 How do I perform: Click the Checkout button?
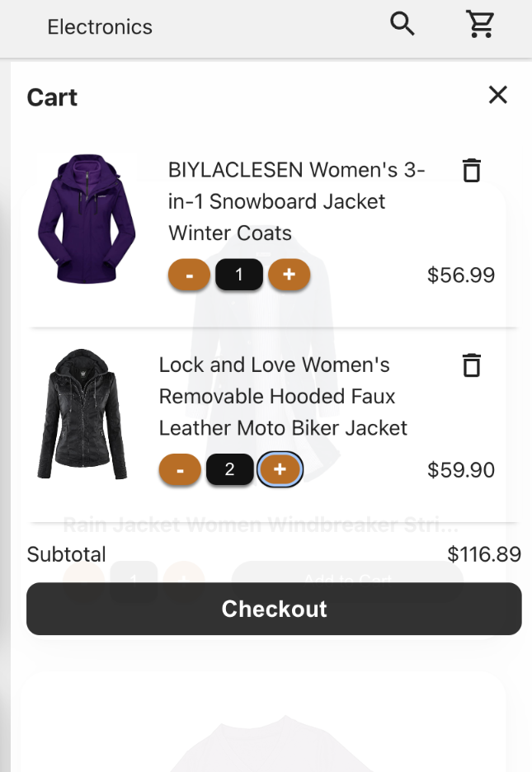(274, 609)
